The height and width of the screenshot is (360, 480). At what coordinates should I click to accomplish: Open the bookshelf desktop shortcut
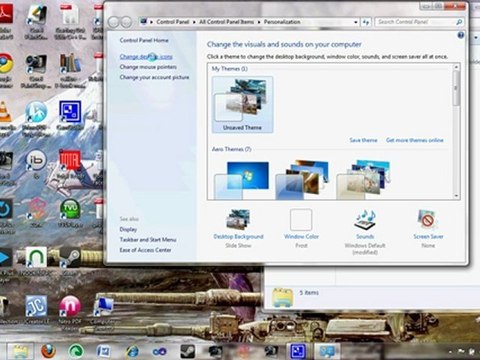point(70,63)
